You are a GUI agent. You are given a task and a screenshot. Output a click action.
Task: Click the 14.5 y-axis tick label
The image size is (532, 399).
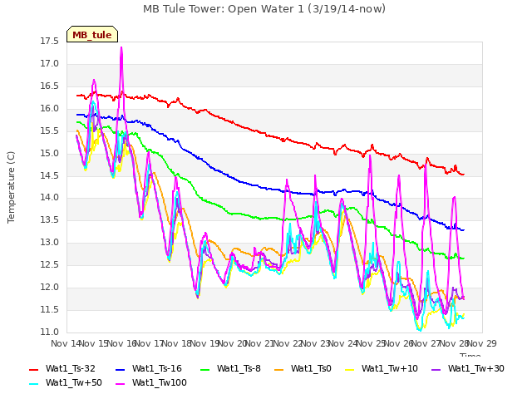(50, 175)
